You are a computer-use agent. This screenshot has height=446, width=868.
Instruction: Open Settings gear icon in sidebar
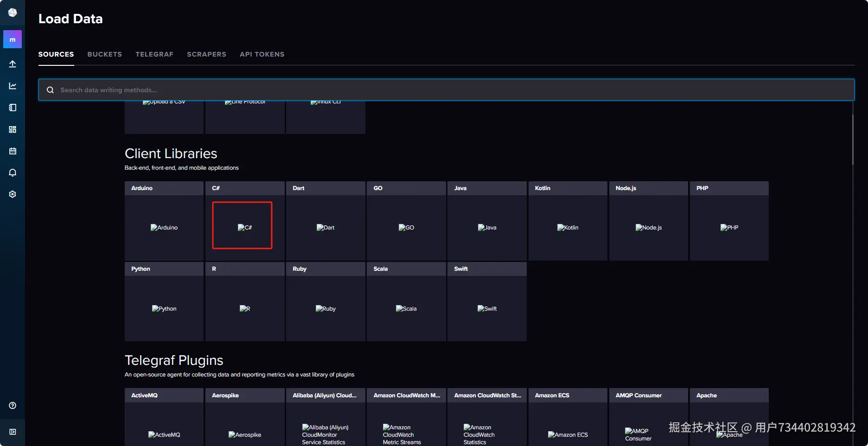(x=13, y=194)
